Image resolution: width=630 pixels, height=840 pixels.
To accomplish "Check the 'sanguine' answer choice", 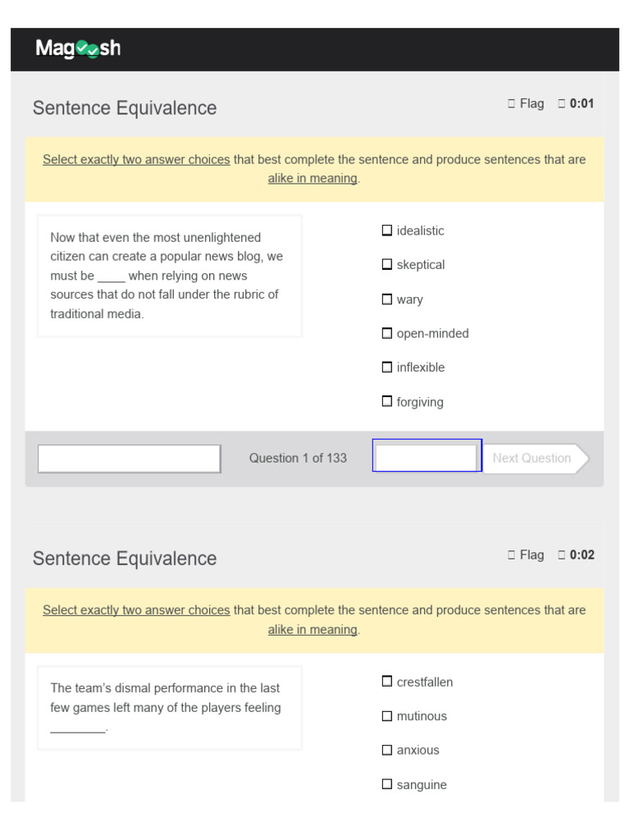I will [x=387, y=784].
